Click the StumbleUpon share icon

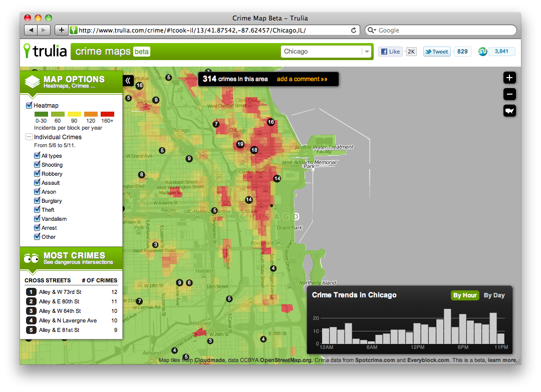(482, 51)
